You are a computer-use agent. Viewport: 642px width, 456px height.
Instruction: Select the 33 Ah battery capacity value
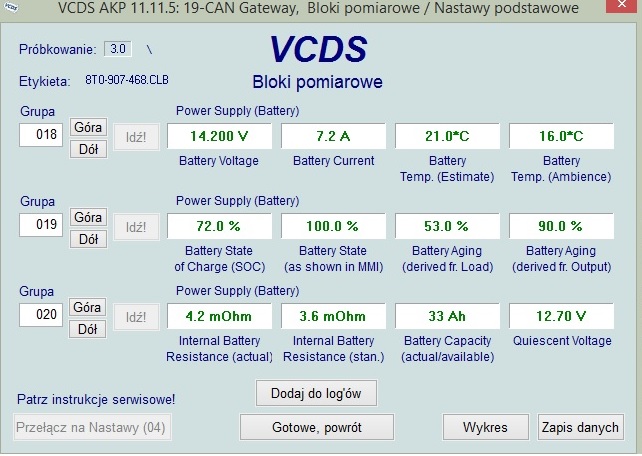pos(447,316)
